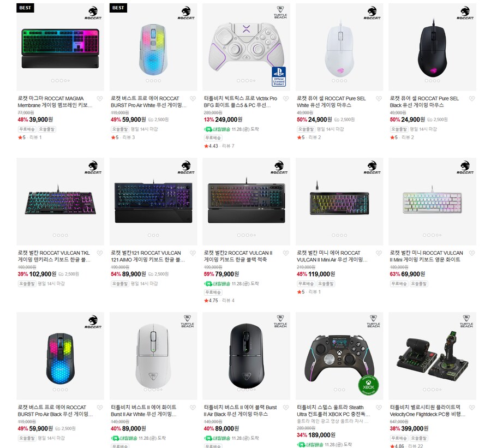This screenshot has width=491, height=448.
Task: Click heart icon for Pure SEL Black mouse
Action: (471, 99)
